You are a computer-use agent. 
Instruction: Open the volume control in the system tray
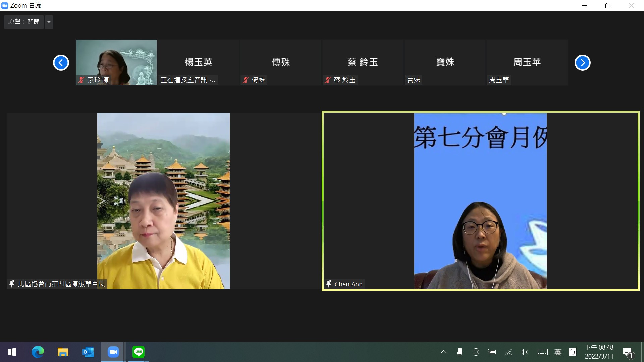click(x=524, y=352)
